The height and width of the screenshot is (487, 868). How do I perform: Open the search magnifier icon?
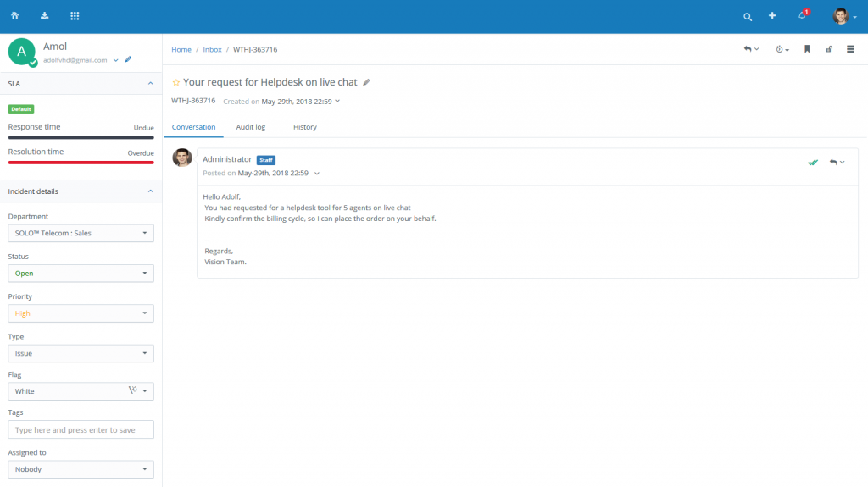pyautogui.click(x=748, y=17)
